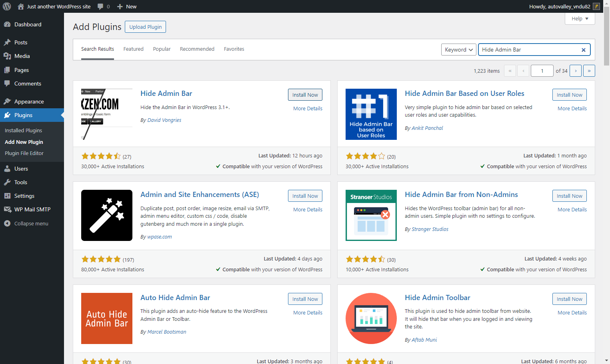Go to the next results page
This screenshot has width=610, height=364.
click(576, 71)
